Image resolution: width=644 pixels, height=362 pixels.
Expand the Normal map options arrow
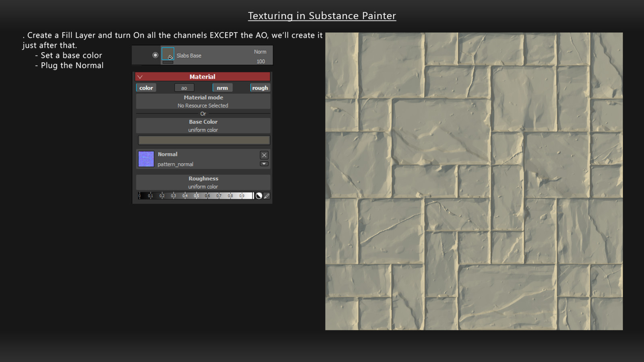point(264,164)
